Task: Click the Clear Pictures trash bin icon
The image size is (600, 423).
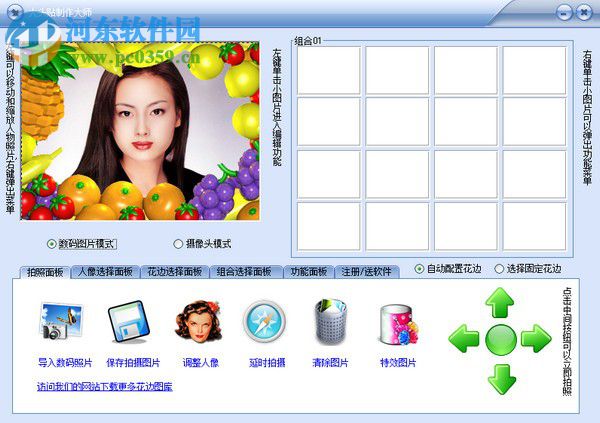Action: coord(331,322)
